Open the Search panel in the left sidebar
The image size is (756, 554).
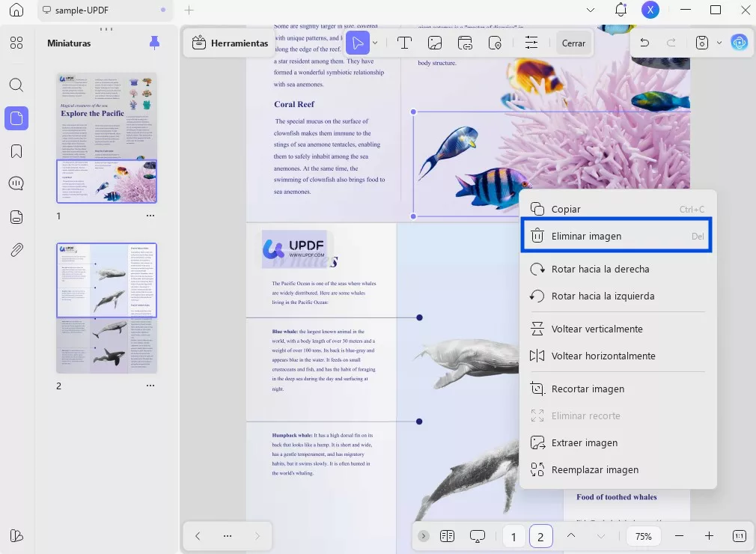click(x=16, y=85)
